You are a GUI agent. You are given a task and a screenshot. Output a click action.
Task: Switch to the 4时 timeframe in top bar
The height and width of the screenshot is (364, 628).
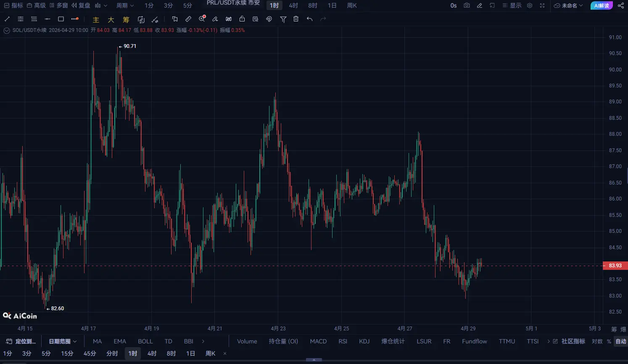[293, 5]
